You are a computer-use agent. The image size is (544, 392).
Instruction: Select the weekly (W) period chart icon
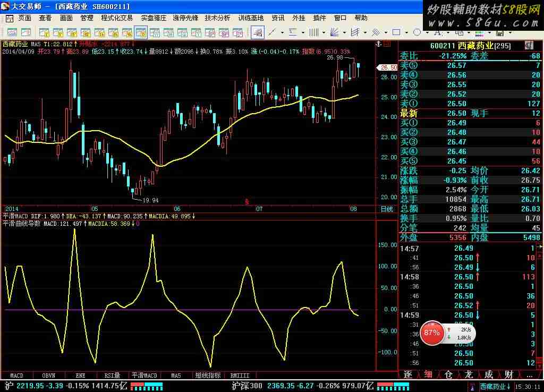pyautogui.click(x=155, y=32)
